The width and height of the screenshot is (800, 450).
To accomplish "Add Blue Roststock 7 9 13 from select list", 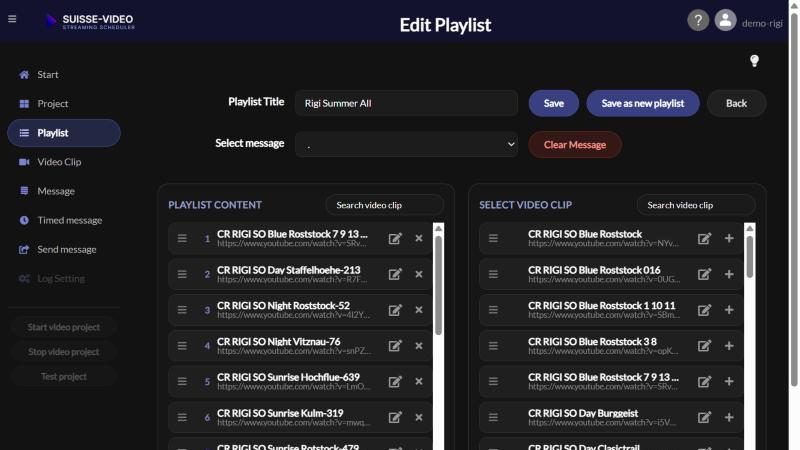I will 729,381.
